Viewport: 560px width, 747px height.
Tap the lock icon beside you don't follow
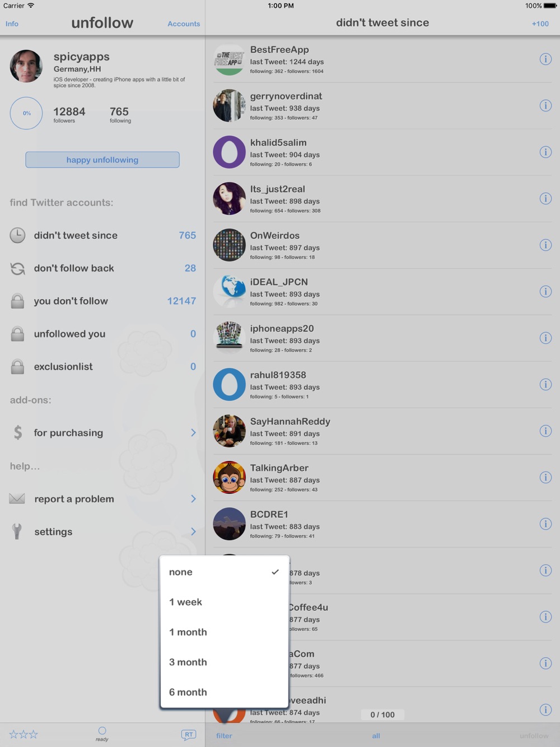[x=17, y=301]
